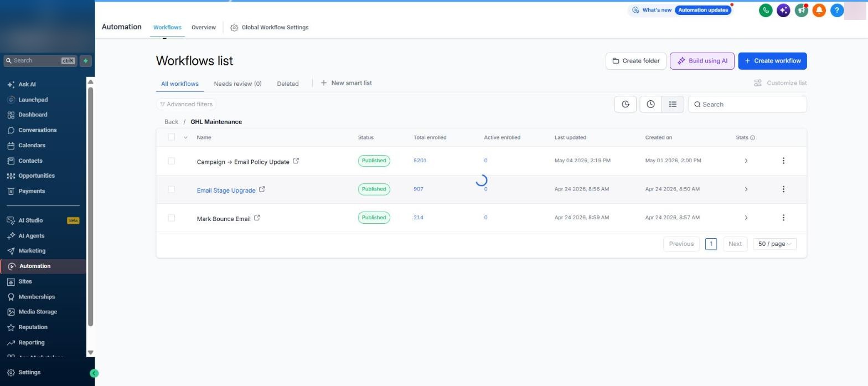Click the Create workflow button

(772, 61)
